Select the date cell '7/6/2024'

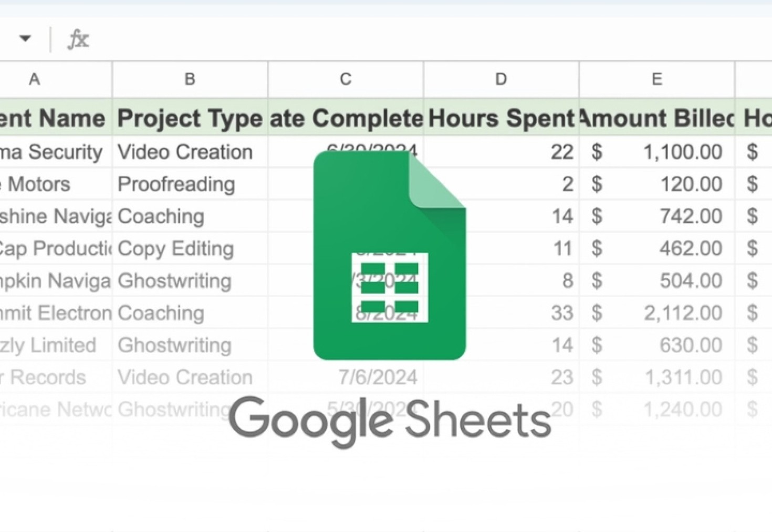pyautogui.click(x=346, y=377)
